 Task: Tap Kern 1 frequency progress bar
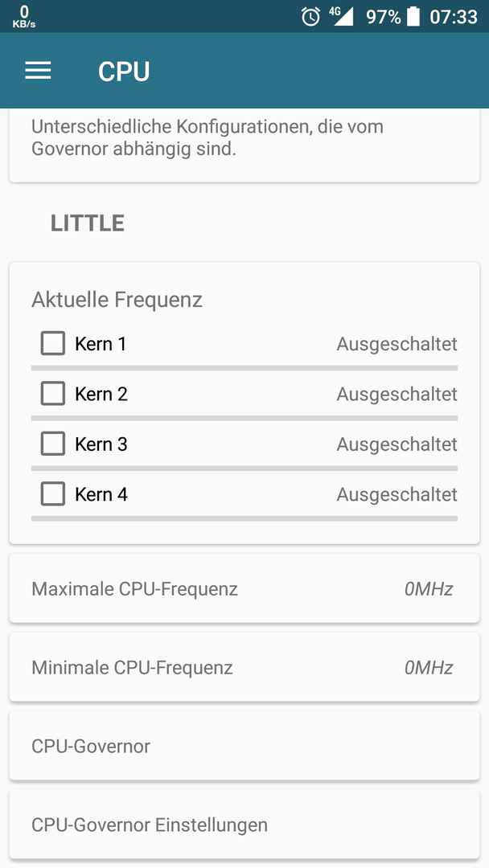(x=244, y=368)
